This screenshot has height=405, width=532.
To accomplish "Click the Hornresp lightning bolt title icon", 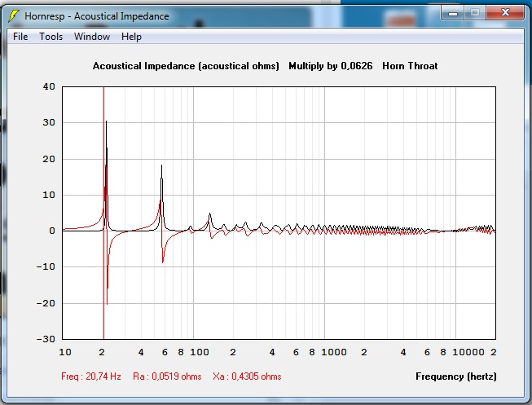I will [x=14, y=15].
